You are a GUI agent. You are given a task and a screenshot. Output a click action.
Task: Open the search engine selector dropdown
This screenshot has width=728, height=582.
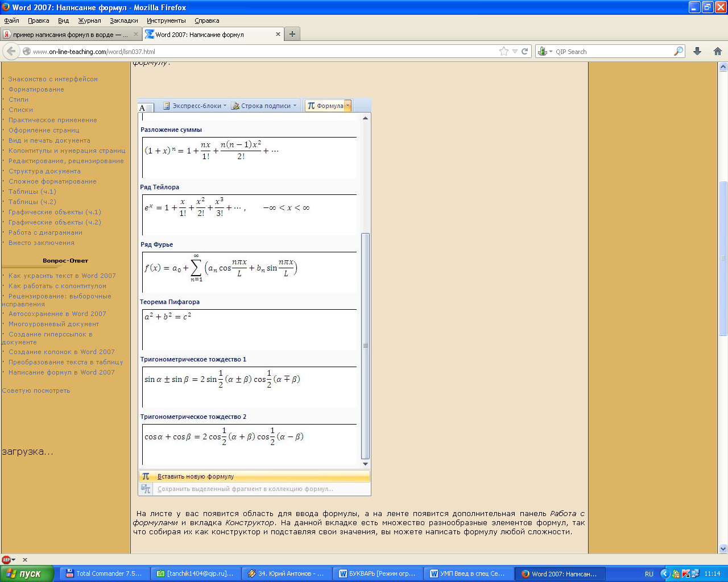point(545,51)
